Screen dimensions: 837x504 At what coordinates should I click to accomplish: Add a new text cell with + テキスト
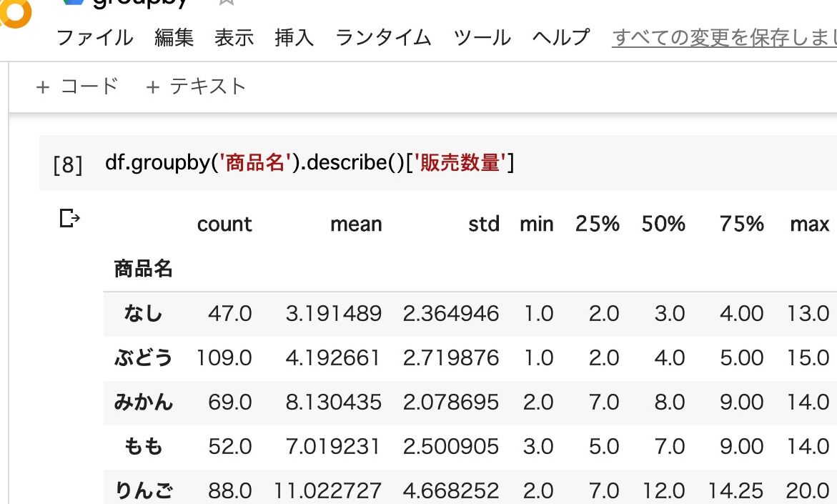197,86
